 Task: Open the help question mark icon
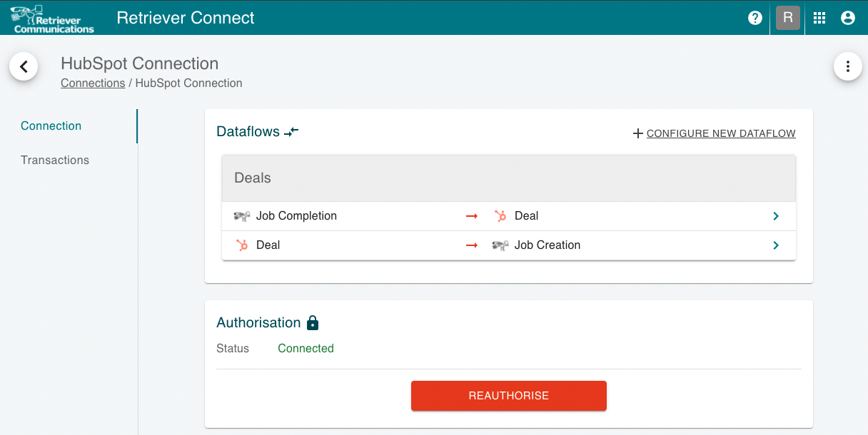(x=755, y=18)
